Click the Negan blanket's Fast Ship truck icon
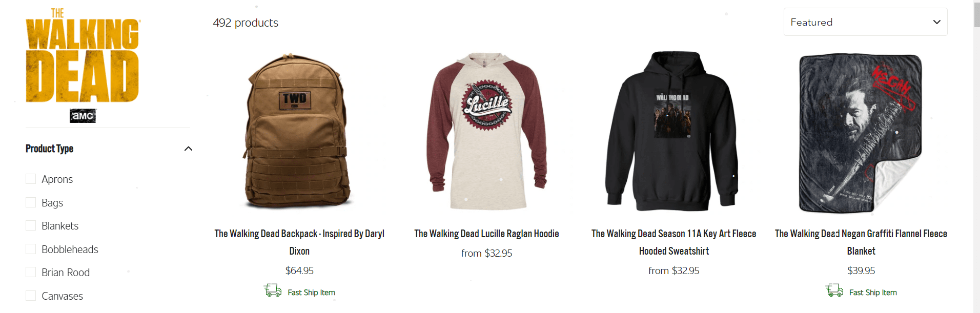 tap(834, 291)
